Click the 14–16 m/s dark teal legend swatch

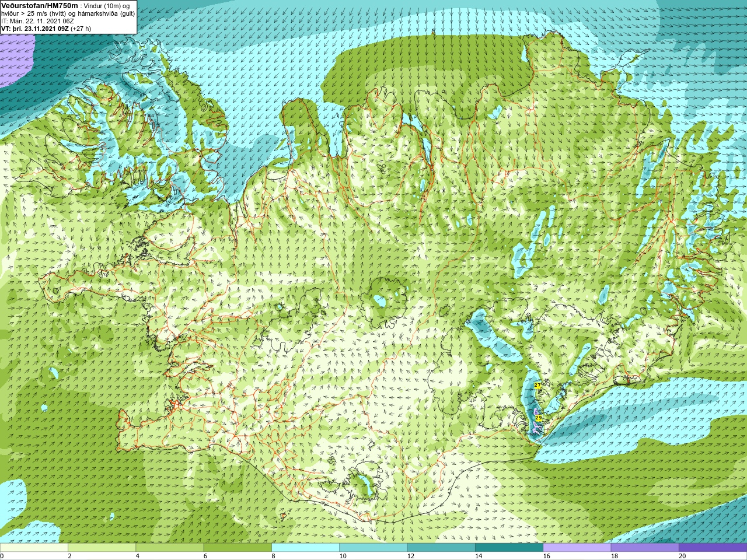click(509, 548)
